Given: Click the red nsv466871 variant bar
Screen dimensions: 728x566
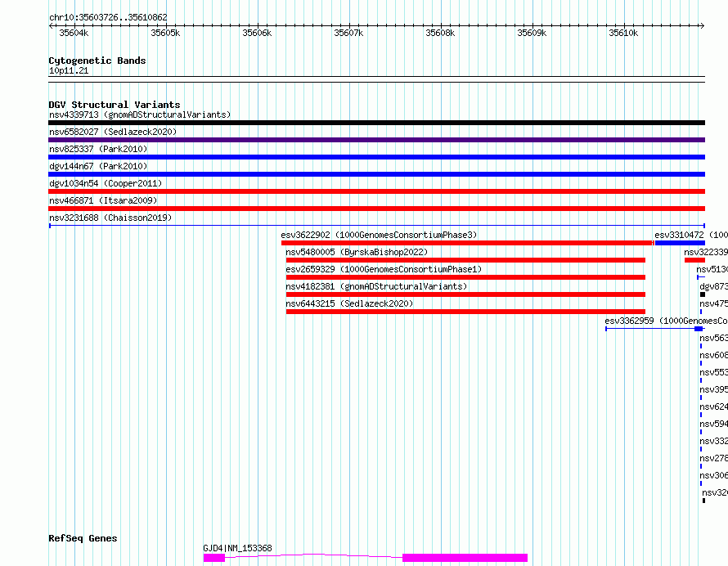Looking at the screenshot, I should pos(376,209).
